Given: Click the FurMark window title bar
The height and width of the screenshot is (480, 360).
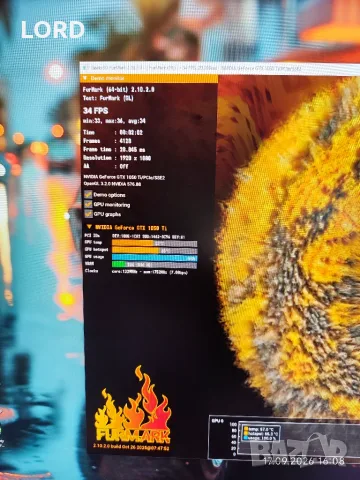Looking at the screenshot, I should (220, 68).
